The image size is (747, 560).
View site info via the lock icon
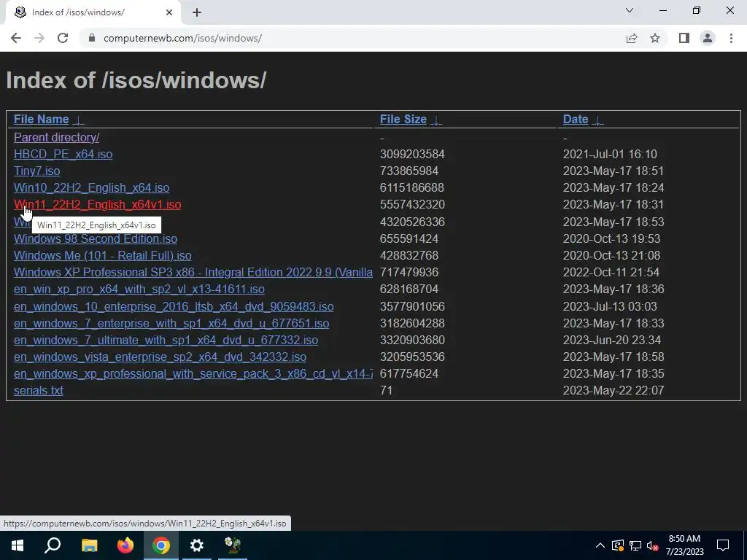pos(92,38)
